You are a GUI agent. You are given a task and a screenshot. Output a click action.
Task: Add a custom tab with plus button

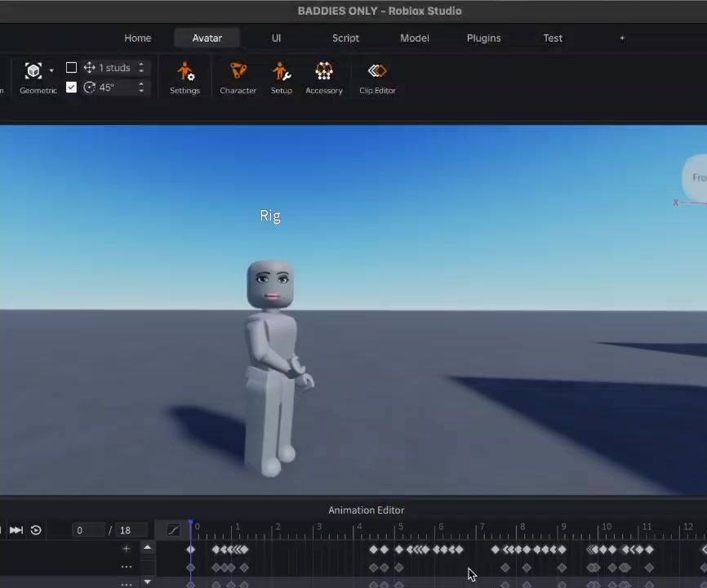pyautogui.click(x=622, y=38)
